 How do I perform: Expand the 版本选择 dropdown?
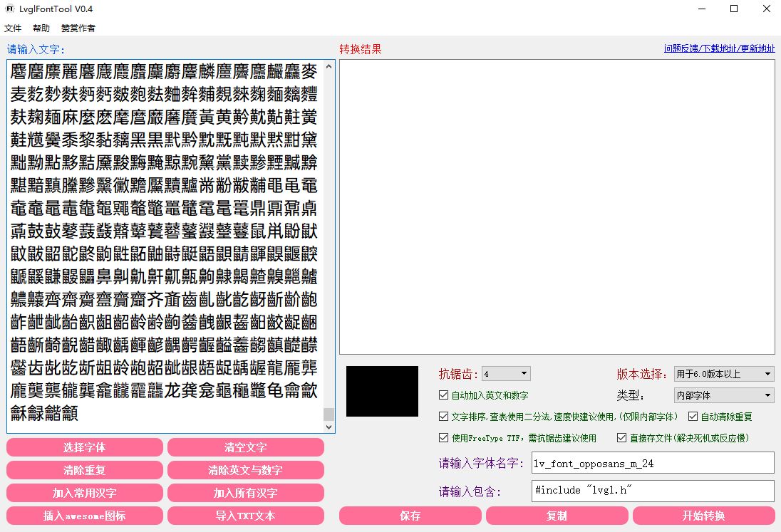pyautogui.click(x=723, y=374)
